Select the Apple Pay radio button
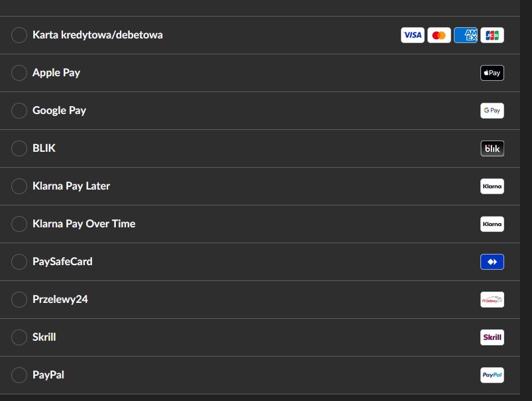The width and height of the screenshot is (532, 401). tap(19, 73)
